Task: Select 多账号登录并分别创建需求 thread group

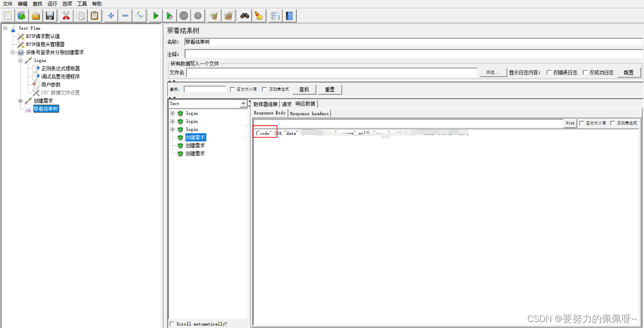Action: [54, 53]
